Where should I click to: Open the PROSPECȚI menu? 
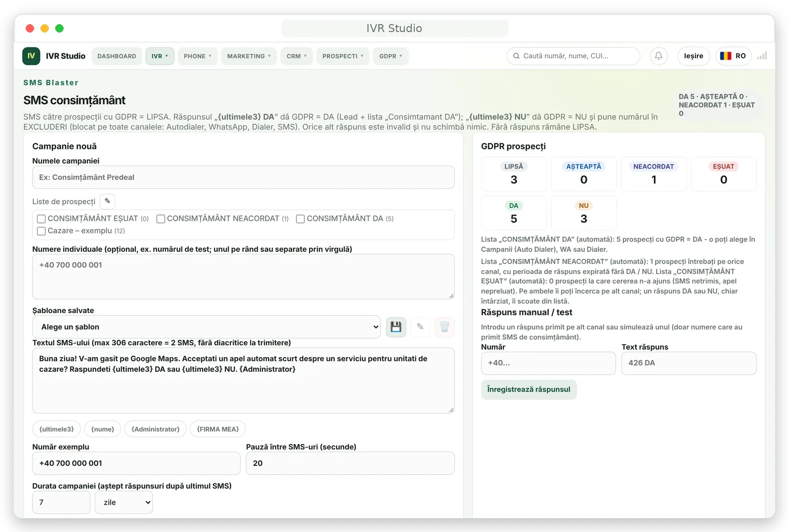click(343, 56)
